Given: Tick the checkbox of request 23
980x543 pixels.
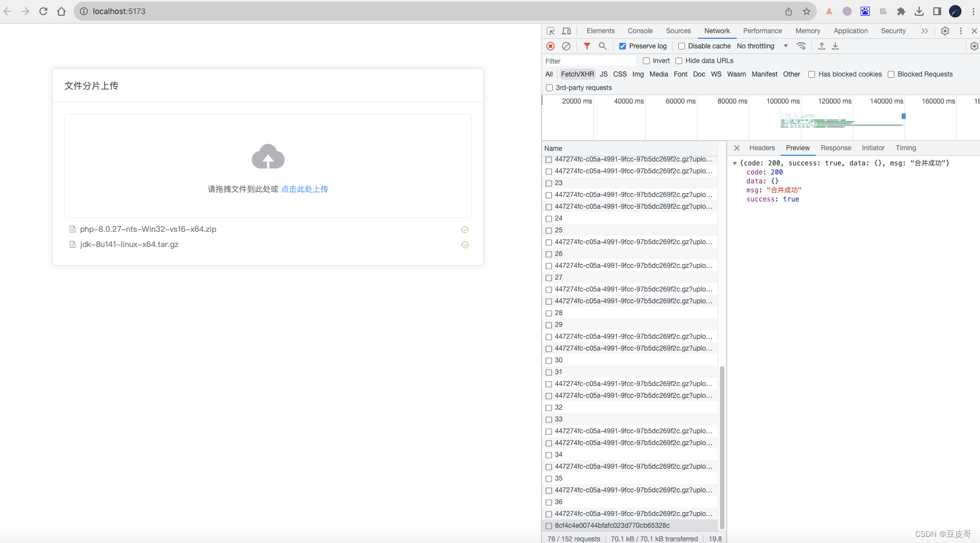Looking at the screenshot, I should (549, 183).
